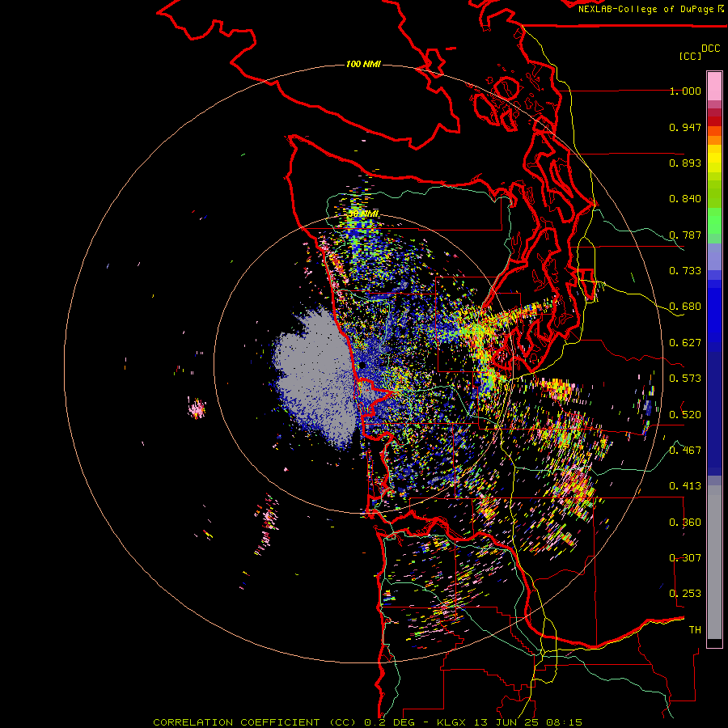Viewport: 728px width, 728px height.
Task: Select the 0.627 legend value
Action: pos(685,343)
